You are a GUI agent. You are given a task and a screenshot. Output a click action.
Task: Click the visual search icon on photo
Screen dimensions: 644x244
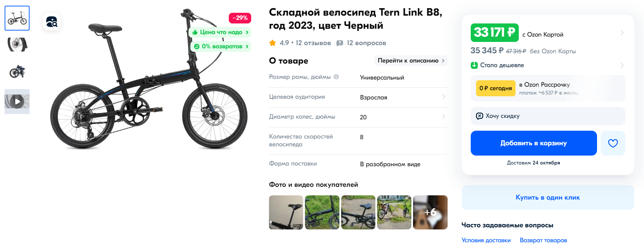coord(52,22)
